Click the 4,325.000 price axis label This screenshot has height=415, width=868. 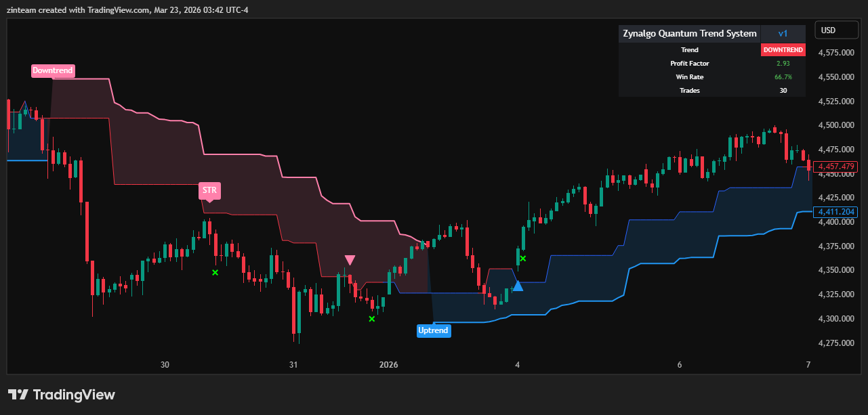tap(835, 294)
